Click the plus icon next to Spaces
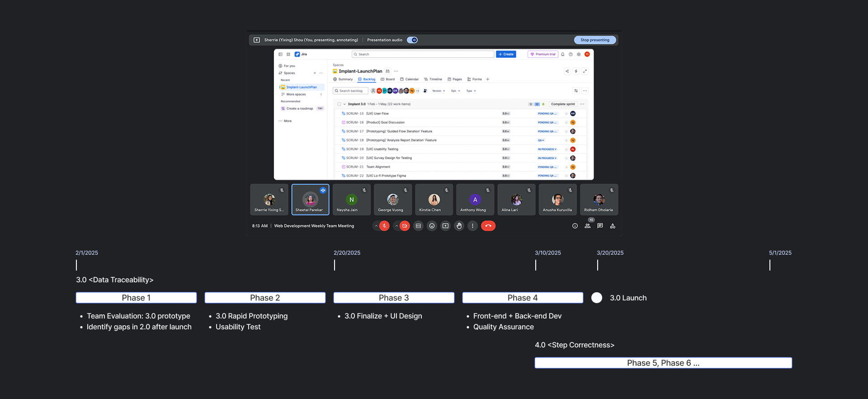868x399 pixels. click(315, 73)
